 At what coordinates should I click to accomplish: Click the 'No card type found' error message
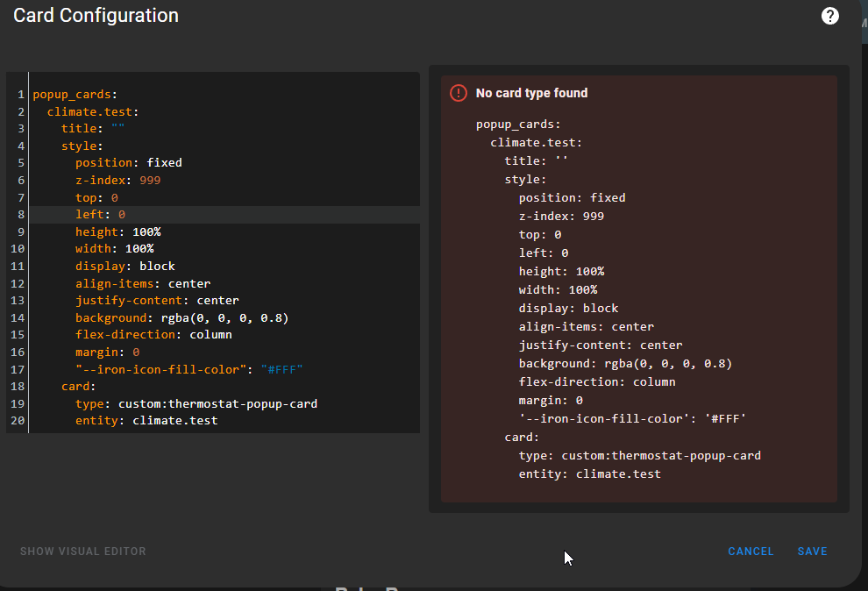click(x=531, y=93)
